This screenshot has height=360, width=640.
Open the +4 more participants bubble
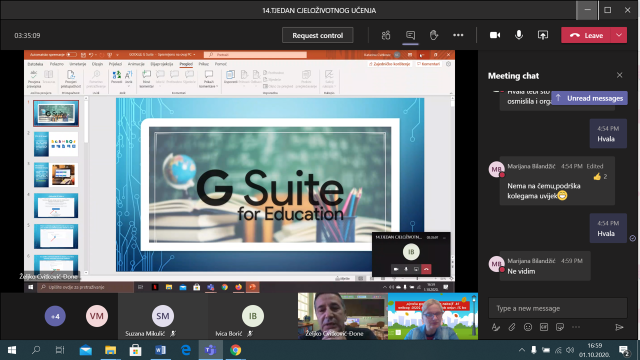(x=55, y=316)
